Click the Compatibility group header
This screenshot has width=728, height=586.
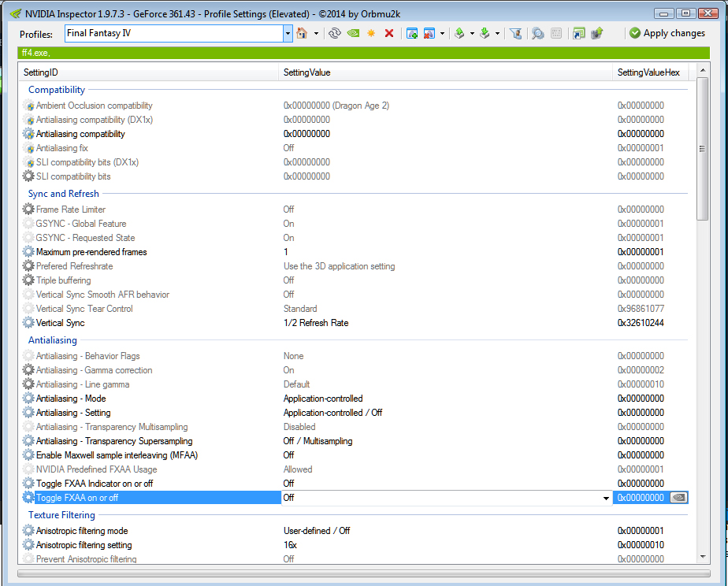(x=57, y=90)
